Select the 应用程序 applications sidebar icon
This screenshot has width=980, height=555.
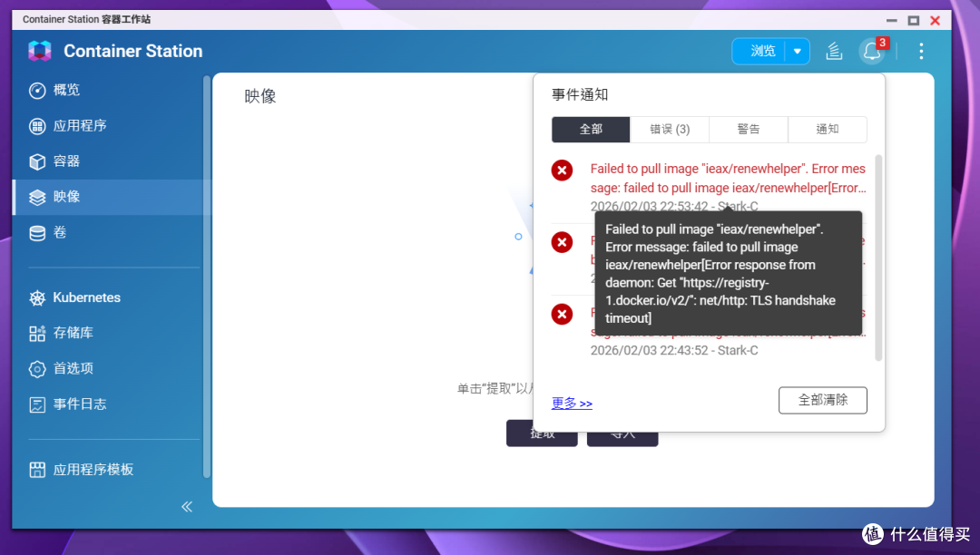click(x=37, y=126)
